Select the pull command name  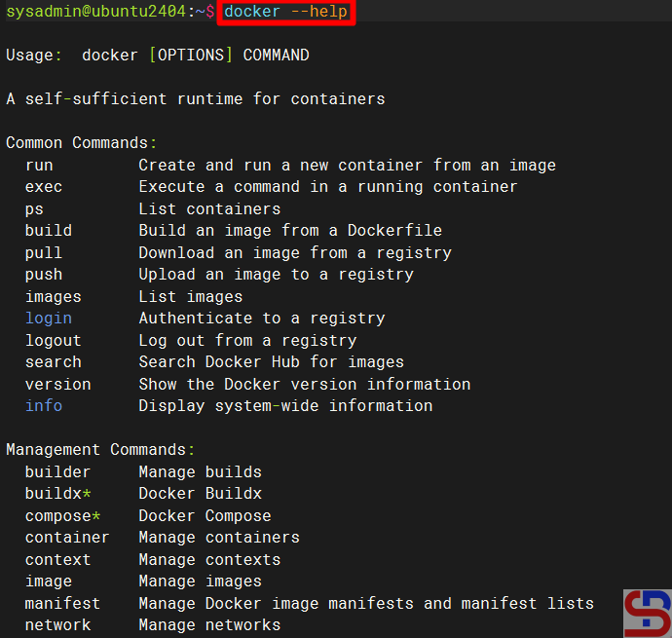click(44, 253)
